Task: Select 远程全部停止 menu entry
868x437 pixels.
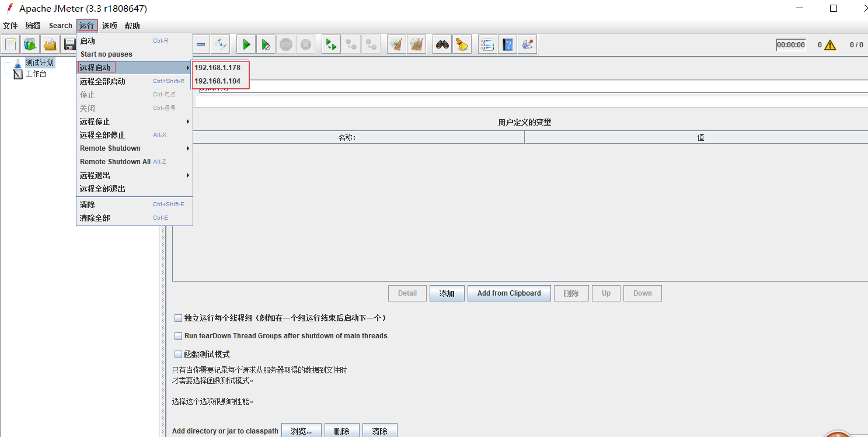Action: [134, 135]
